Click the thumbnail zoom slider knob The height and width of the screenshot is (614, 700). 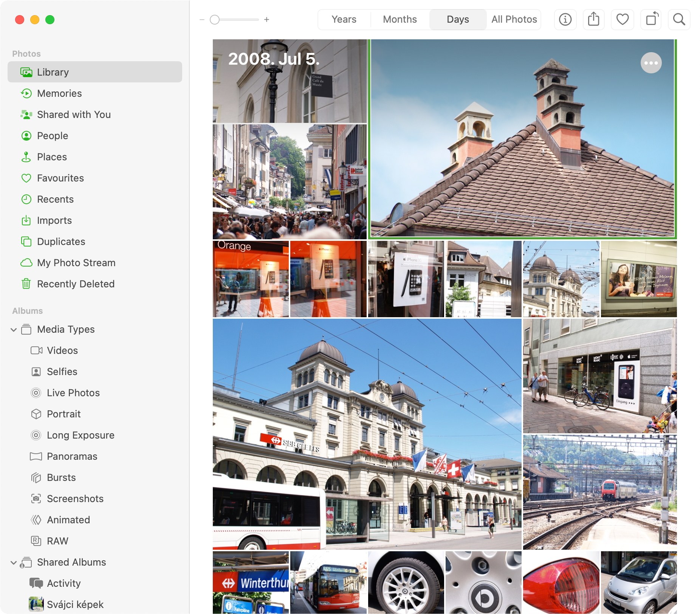click(x=215, y=20)
